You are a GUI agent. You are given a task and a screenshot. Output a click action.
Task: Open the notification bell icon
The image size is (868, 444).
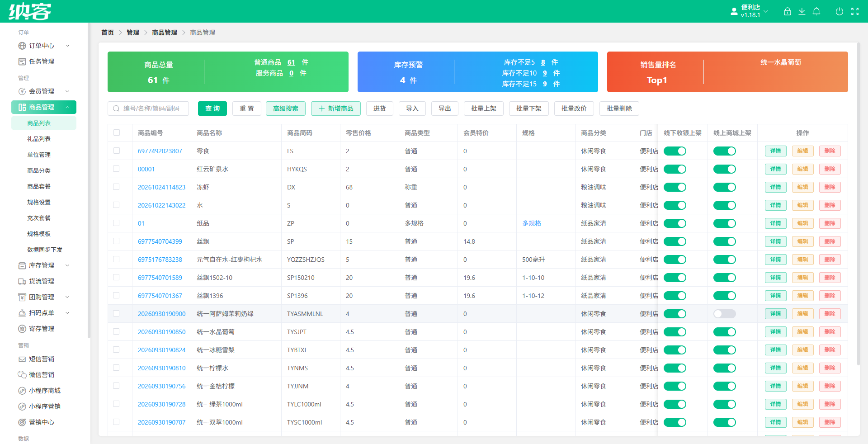pyautogui.click(x=816, y=11)
